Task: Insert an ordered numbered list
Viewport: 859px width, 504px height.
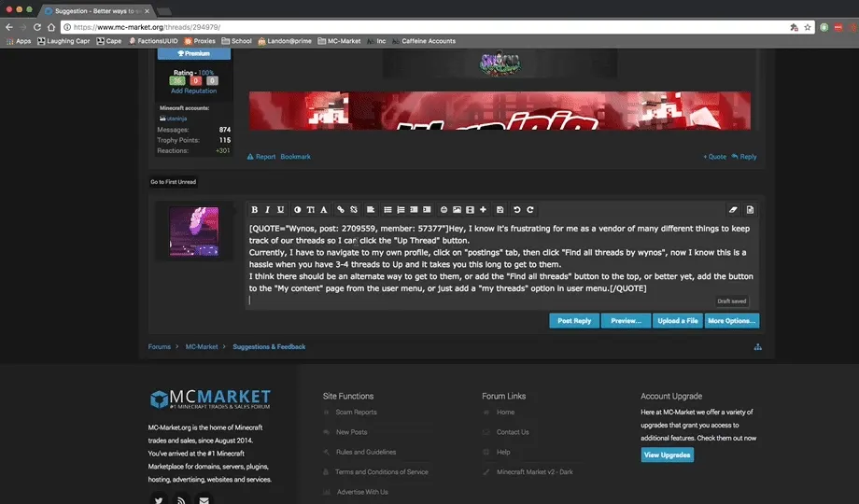Action: pos(401,210)
